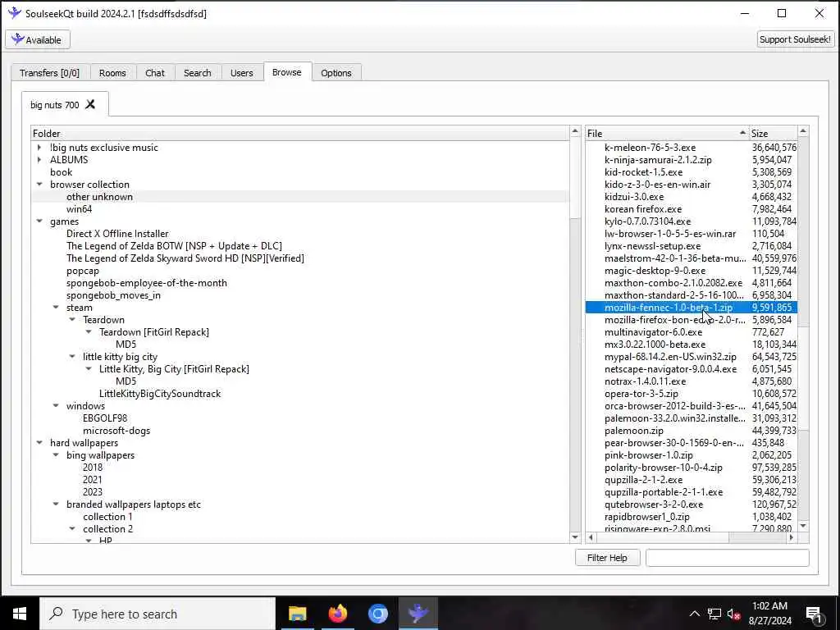The height and width of the screenshot is (630, 840).
Task: Open the Windows Start menu
Action: click(x=20, y=614)
